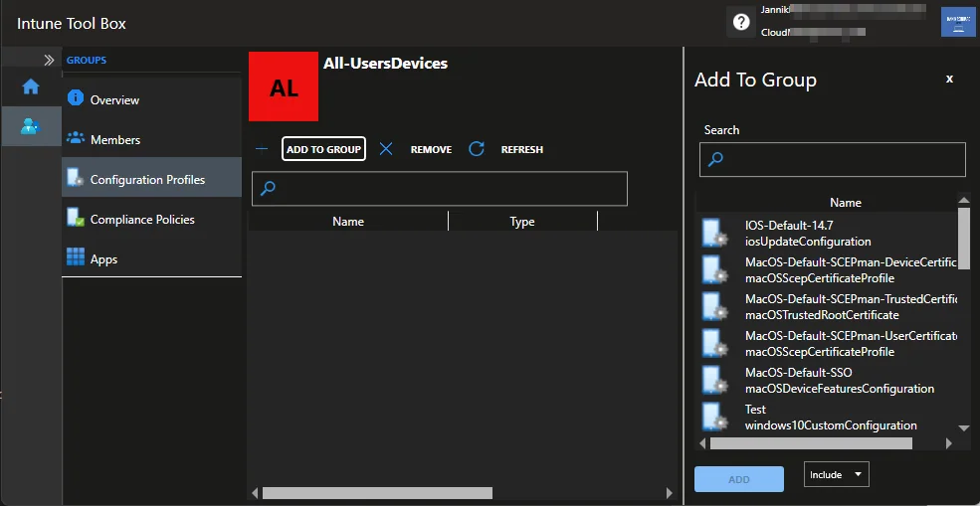Click the Test profile icon
The height and width of the screenshot is (506, 980).
[x=715, y=418]
